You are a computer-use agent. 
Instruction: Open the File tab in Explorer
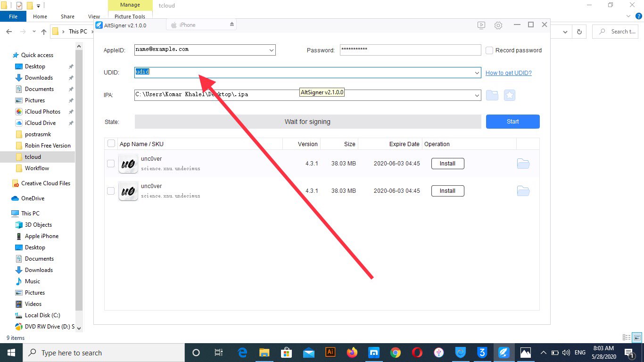[13, 16]
